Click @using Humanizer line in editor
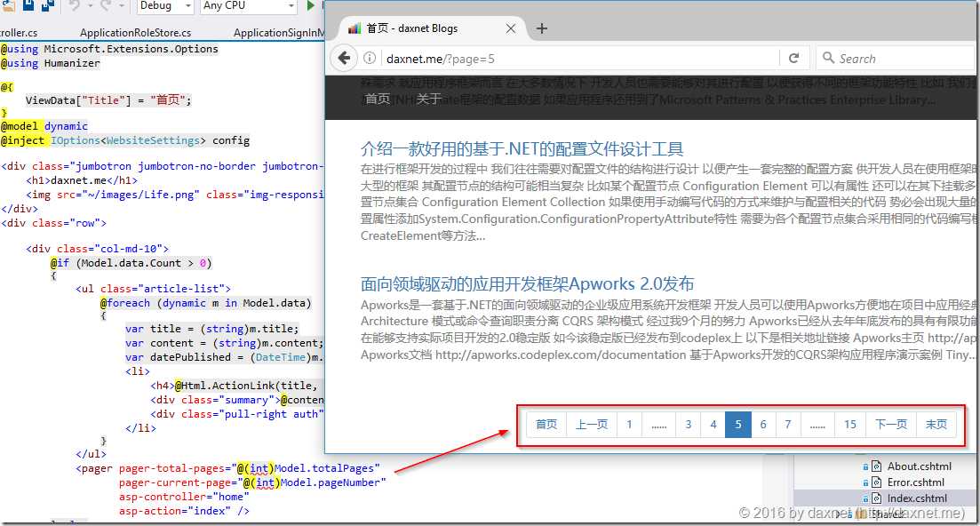 coord(50,63)
